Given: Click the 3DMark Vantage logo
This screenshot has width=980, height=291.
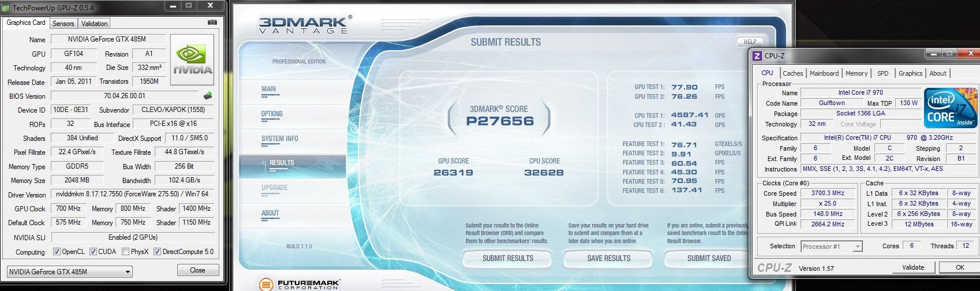Looking at the screenshot, I should click(x=304, y=25).
